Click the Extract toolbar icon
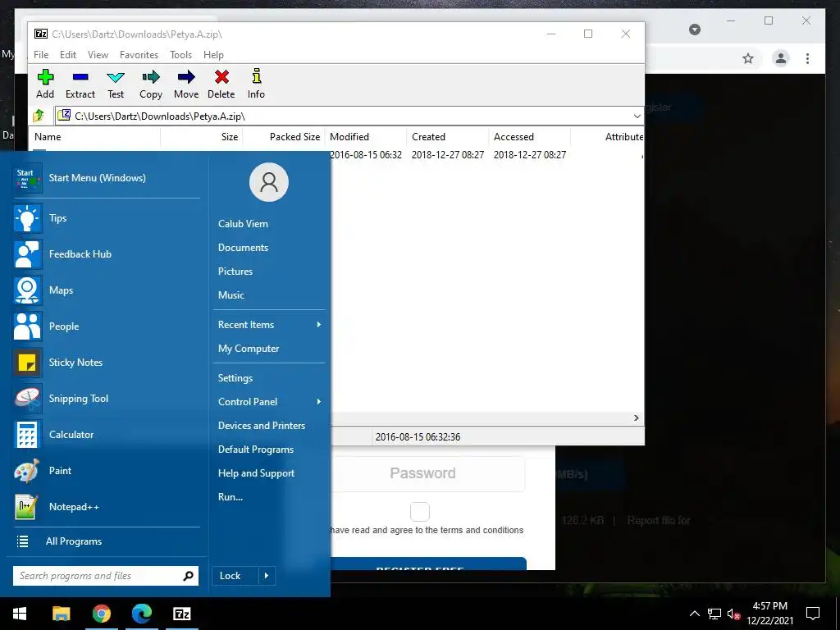This screenshot has height=630, width=840. tap(80, 84)
